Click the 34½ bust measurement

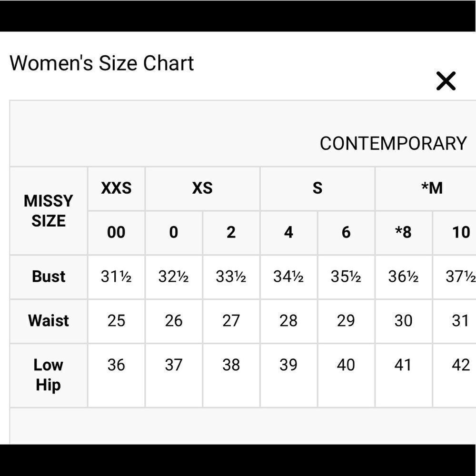[x=288, y=277]
